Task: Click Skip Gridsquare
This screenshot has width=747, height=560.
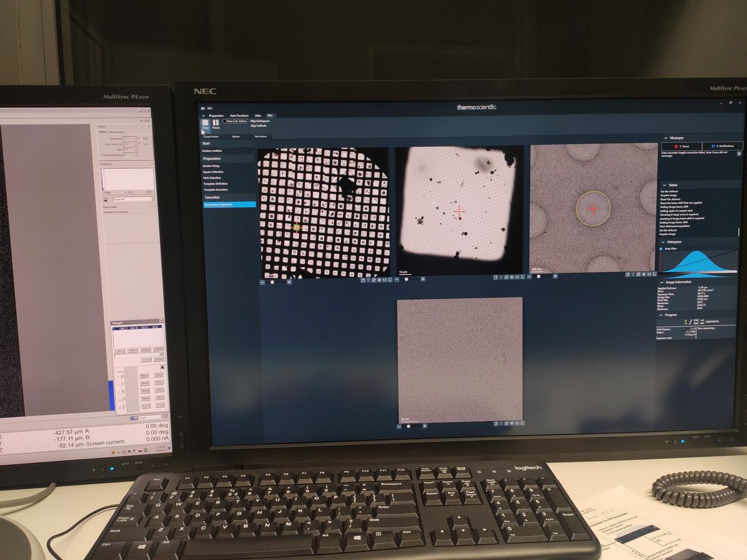Action: click(260, 121)
